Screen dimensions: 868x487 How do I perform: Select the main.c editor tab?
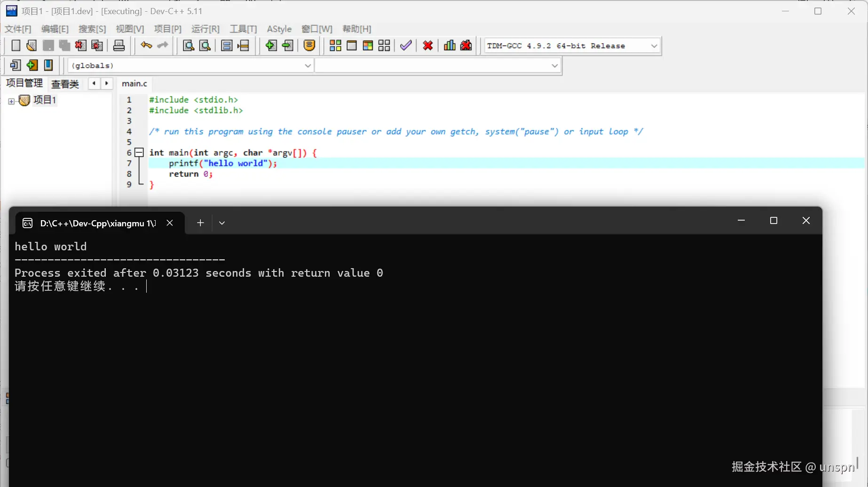click(x=134, y=83)
